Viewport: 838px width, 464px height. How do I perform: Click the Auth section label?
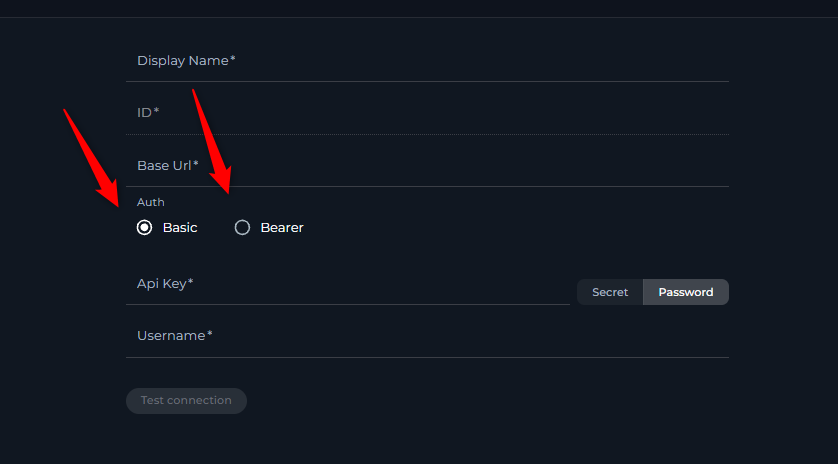pyautogui.click(x=151, y=202)
